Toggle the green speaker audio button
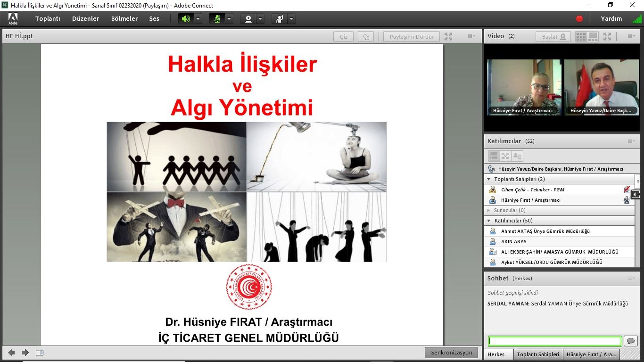644x362 pixels. [x=186, y=19]
